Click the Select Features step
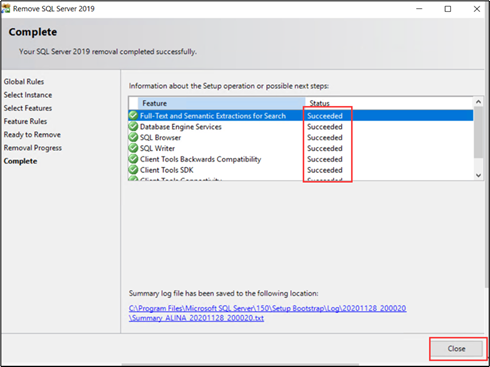Viewport: 490px width, 367px height. tap(28, 108)
